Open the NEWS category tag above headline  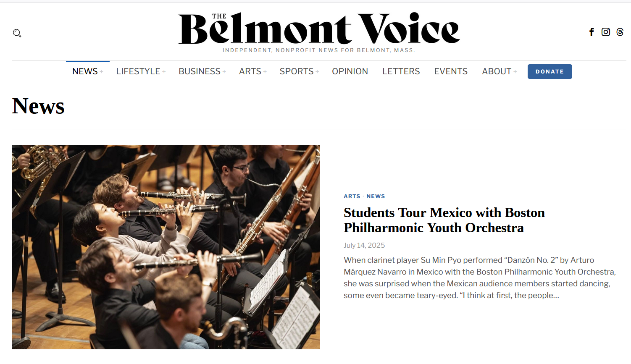[376, 196]
